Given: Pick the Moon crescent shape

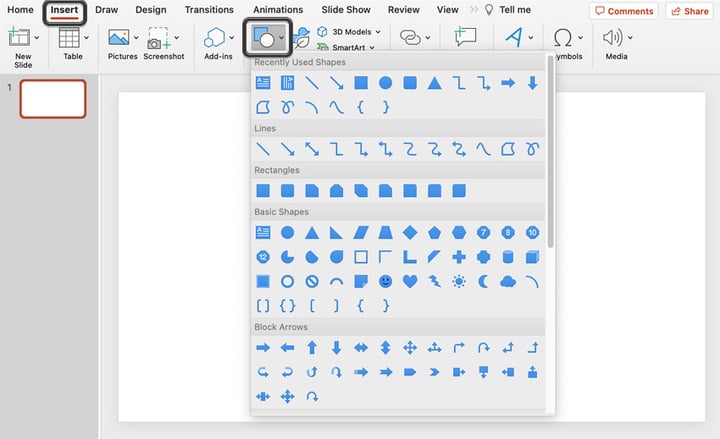Looking at the screenshot, I should [483, 281].
